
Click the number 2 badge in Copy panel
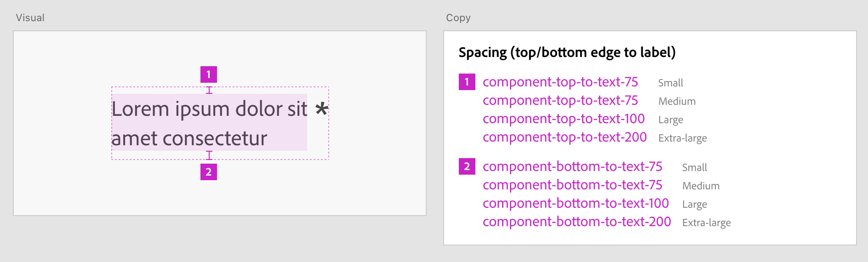(x=467, y=166)
